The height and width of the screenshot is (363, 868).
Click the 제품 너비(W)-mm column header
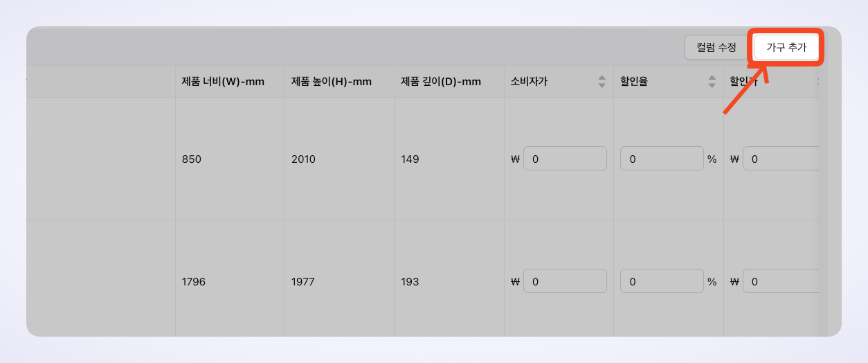223,82
